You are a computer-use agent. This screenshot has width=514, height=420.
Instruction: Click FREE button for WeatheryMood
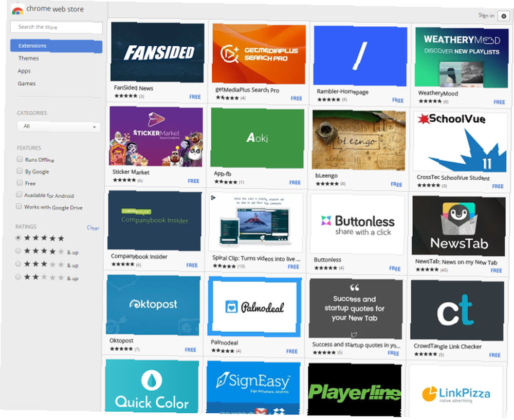(499, 102)
